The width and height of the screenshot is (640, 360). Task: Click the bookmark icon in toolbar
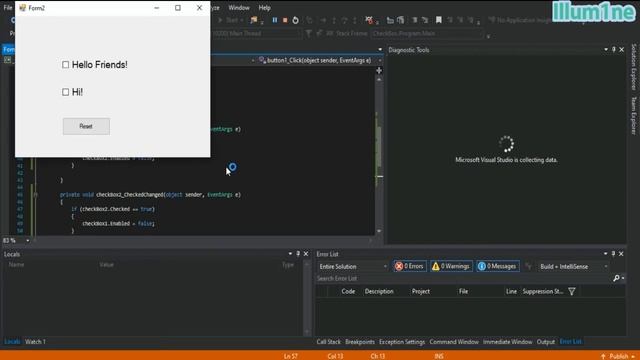click(438, 20)
